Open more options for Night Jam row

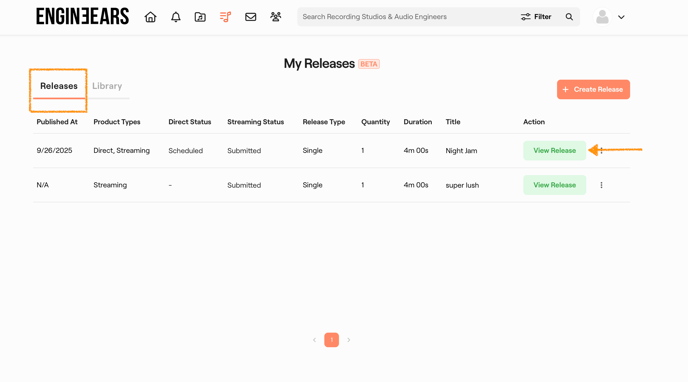tap(601, 150)
